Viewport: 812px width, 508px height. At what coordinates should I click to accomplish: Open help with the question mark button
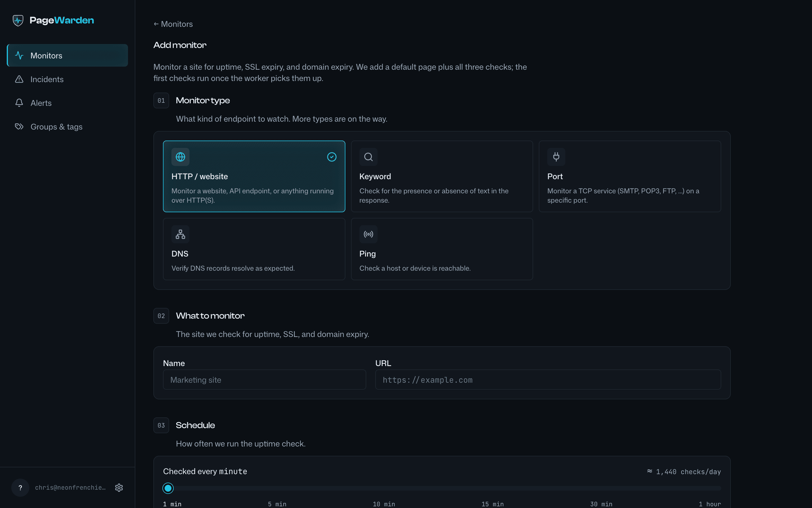20,487
